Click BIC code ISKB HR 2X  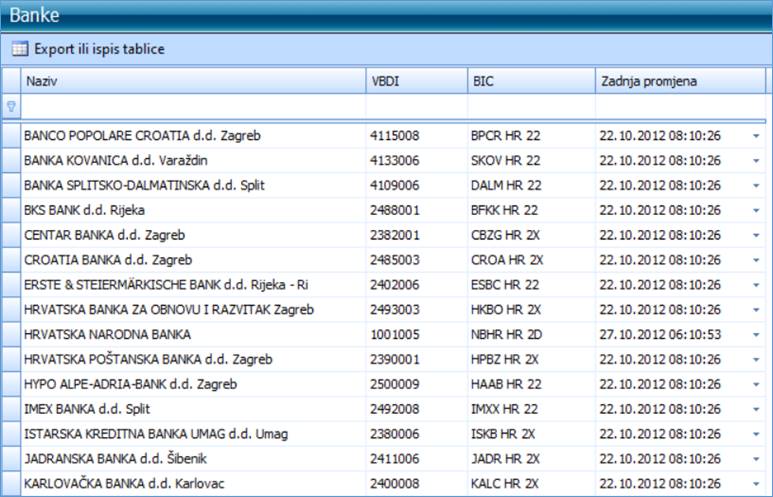[503, 434]
